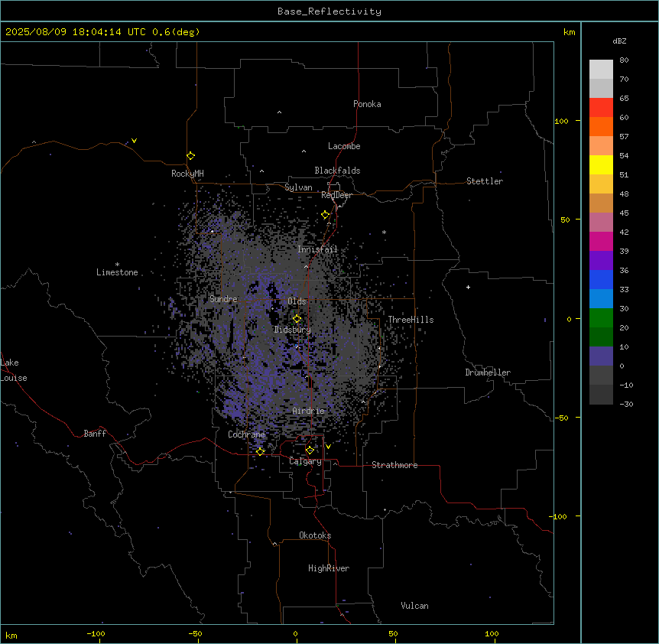This screenshot has width=659, height=644.
Task: Select the yellow diamond marker above Calgary label
Action: [x=310, y=450]
